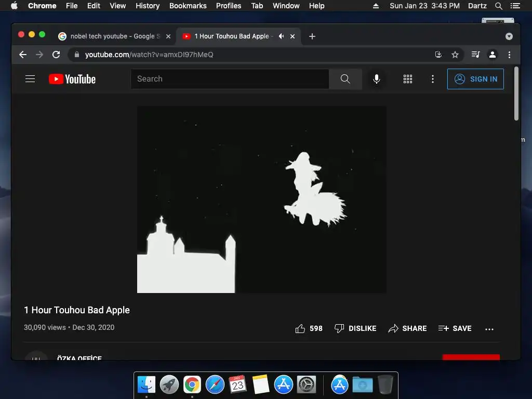Image resolution: width=532 pixels, height=399 pixels.
Task: Open the YouTube guide hamburger menu
Action: coord(30,79)
